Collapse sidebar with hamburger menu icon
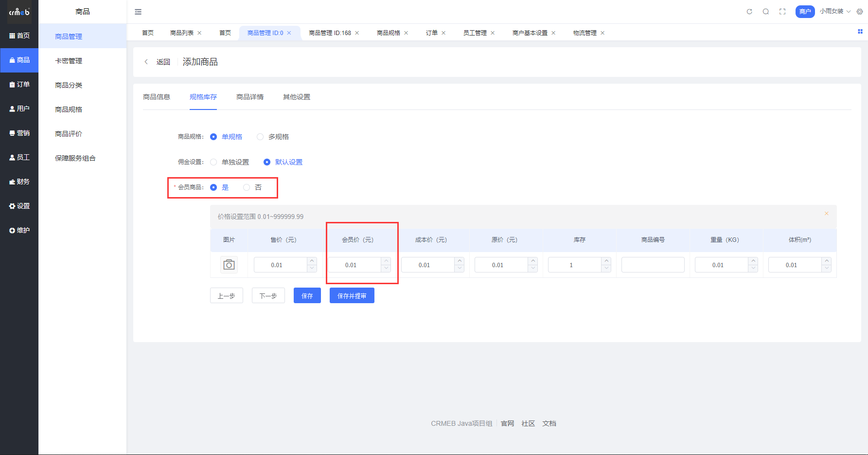This screenshot has height=455, width=868. click(138, 12)
